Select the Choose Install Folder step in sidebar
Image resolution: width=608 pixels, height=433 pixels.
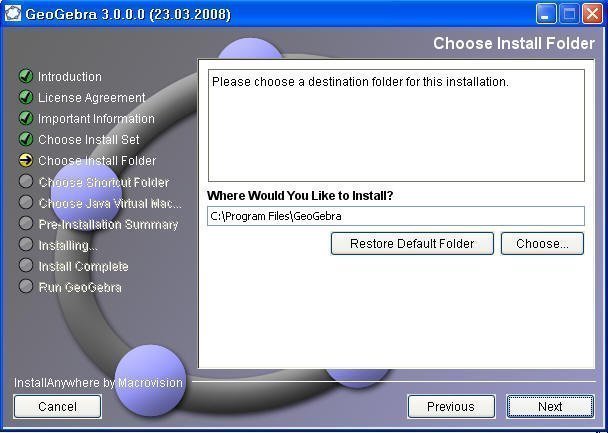coord(97,160)
